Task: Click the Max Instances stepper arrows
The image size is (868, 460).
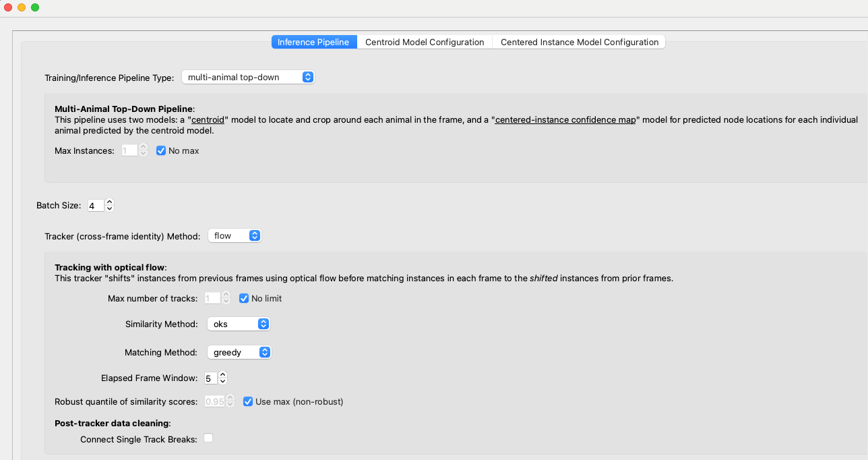Action: coord(143,150)
